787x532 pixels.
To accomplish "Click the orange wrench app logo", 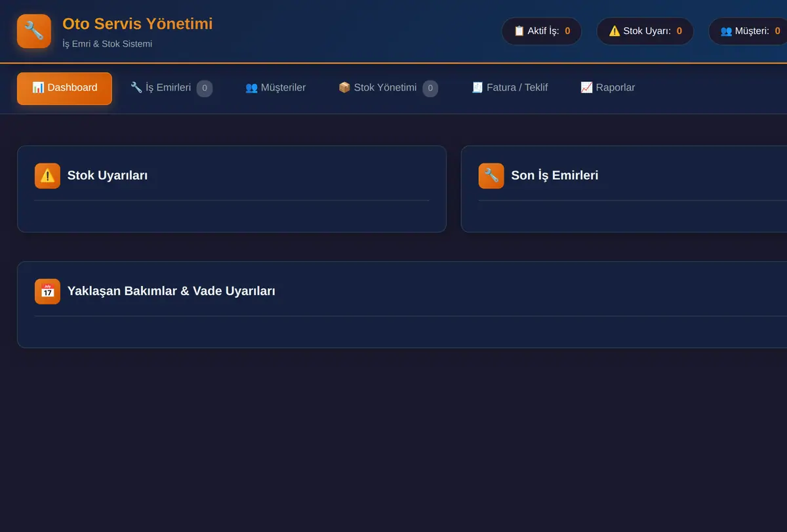I will (34, 31).
